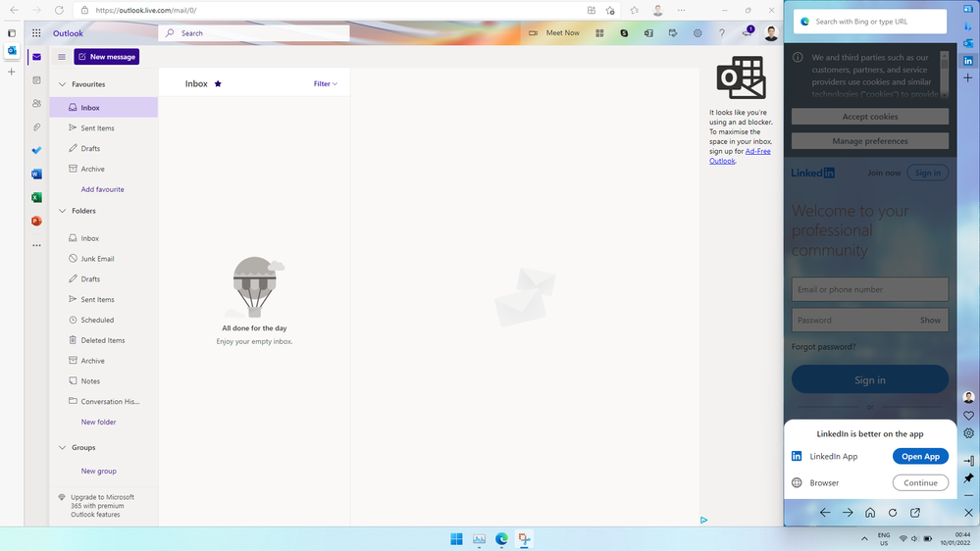The image size is (980, 551).
Task: Open Windows Start from the taskbar
Action: (456, 539)
